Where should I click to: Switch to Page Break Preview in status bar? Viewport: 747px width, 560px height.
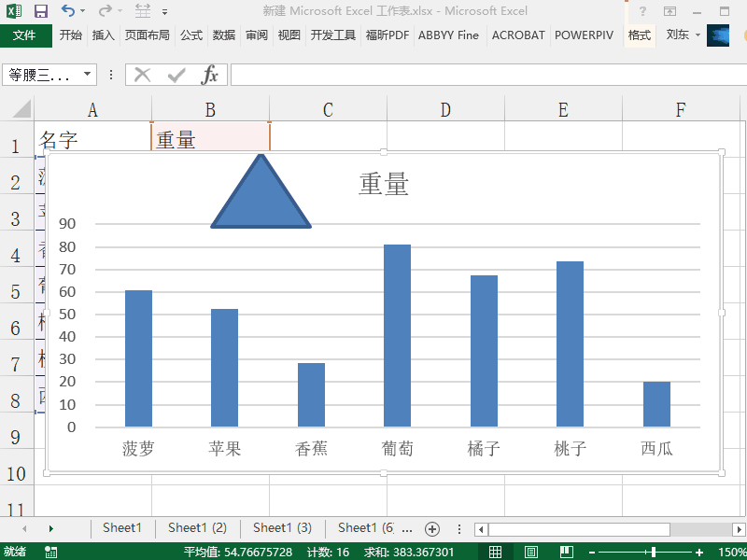pyautogui.click(x=565, y=553)
